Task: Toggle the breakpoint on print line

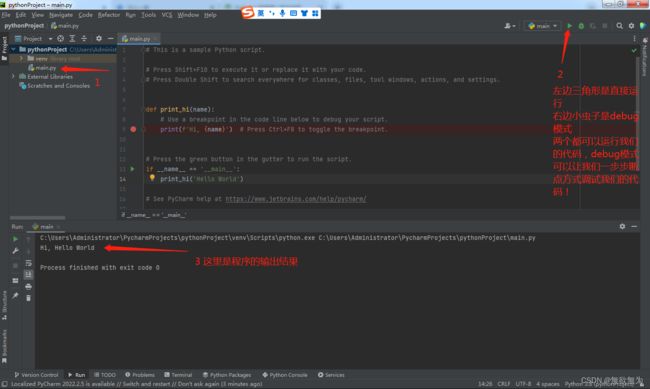Action: pos(133,129)
